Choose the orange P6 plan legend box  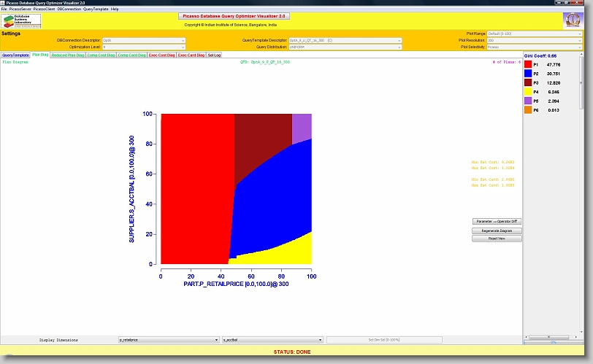528,110
